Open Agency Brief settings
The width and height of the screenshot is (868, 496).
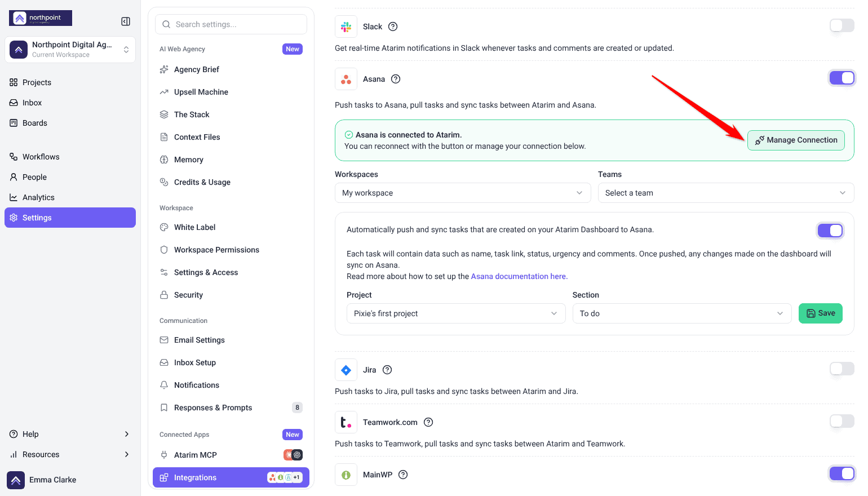click(231, 69)
